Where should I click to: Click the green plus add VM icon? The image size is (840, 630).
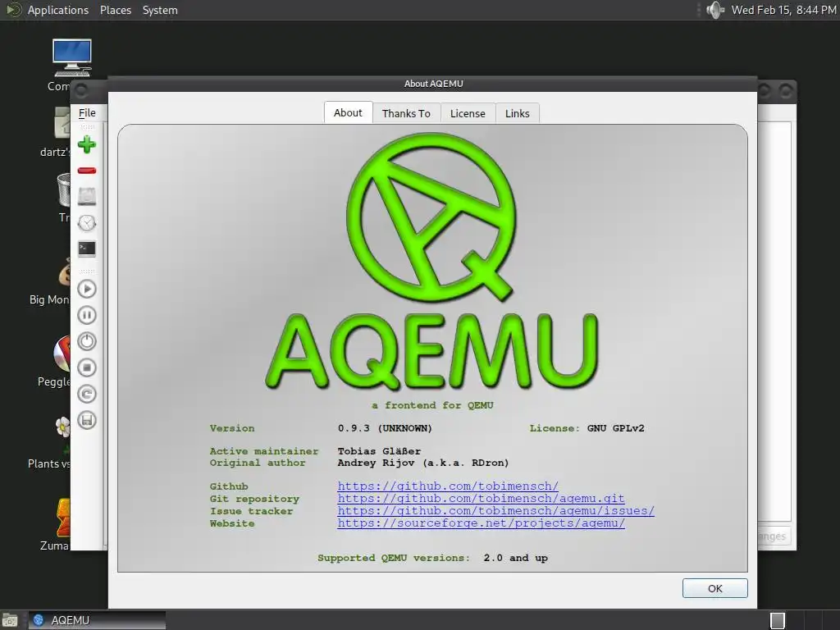pos(87,144)
